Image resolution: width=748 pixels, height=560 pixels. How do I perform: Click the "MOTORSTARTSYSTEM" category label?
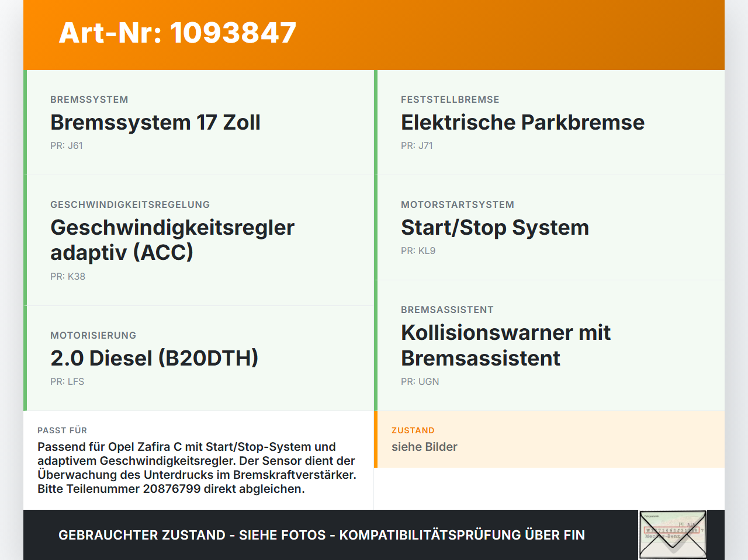(458, 205)
